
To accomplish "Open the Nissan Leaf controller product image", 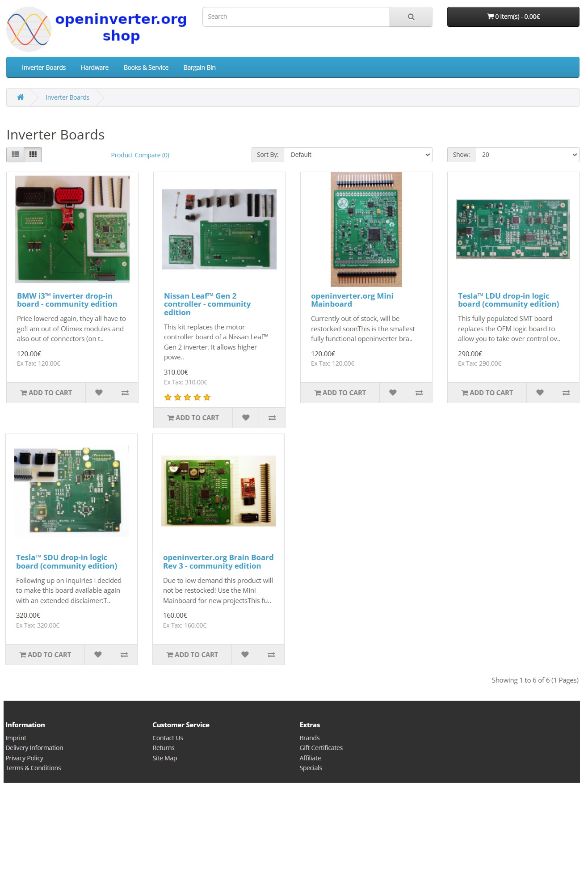I will click(x=219, y=229).
